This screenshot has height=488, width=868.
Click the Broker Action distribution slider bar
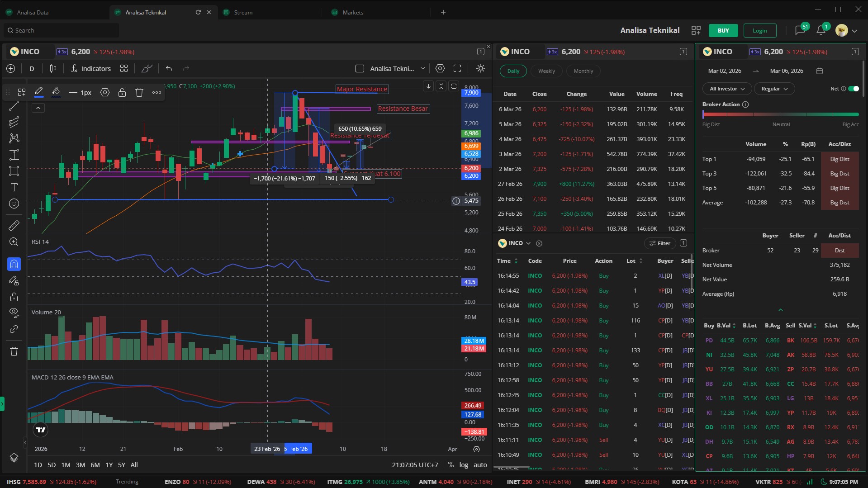coord(780,114)
